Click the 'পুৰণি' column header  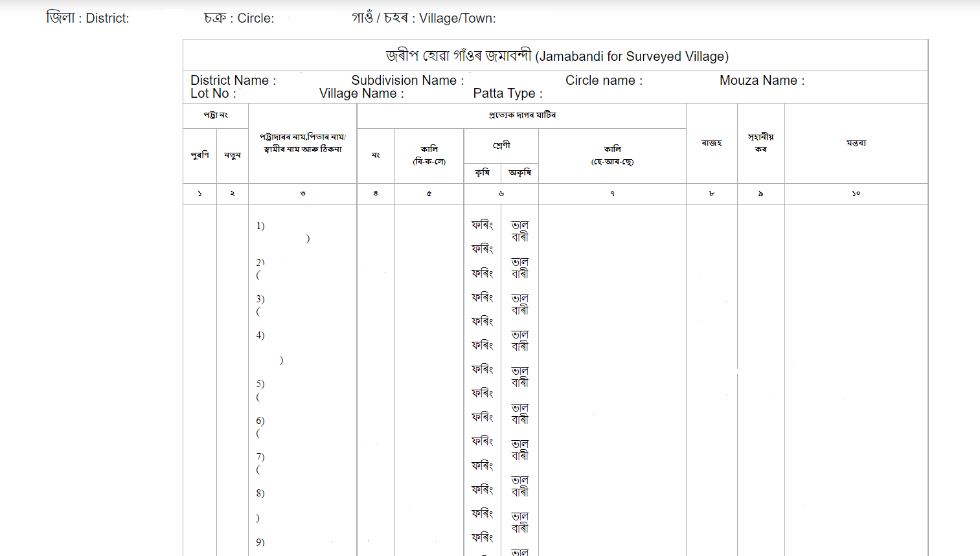tap(200, 155)
